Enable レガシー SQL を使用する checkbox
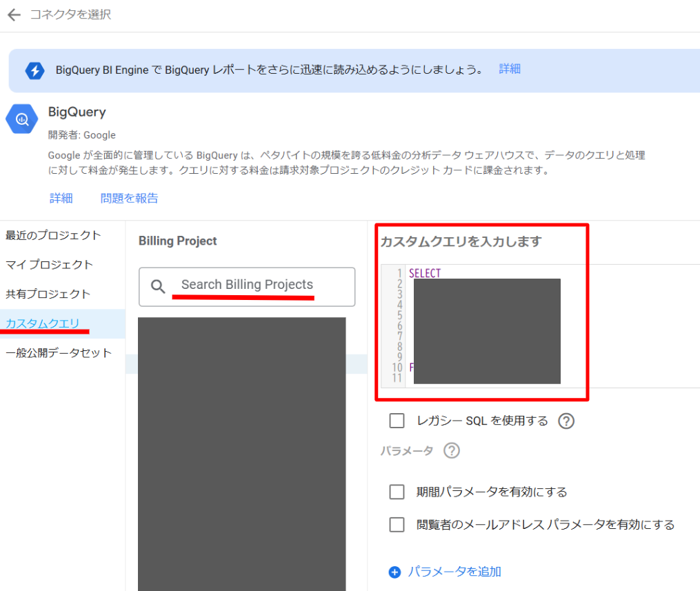Screen dimensions: 700x591 click(x=397, y=421)
